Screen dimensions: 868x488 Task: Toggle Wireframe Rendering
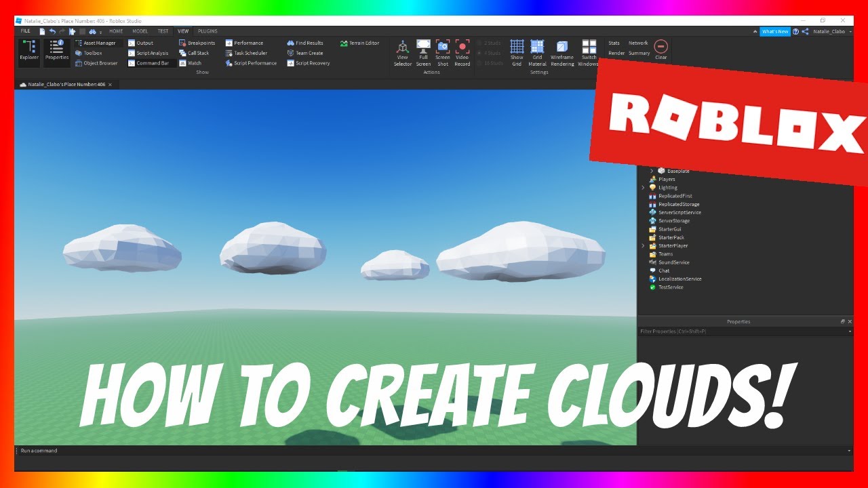[x=562, y=54]
